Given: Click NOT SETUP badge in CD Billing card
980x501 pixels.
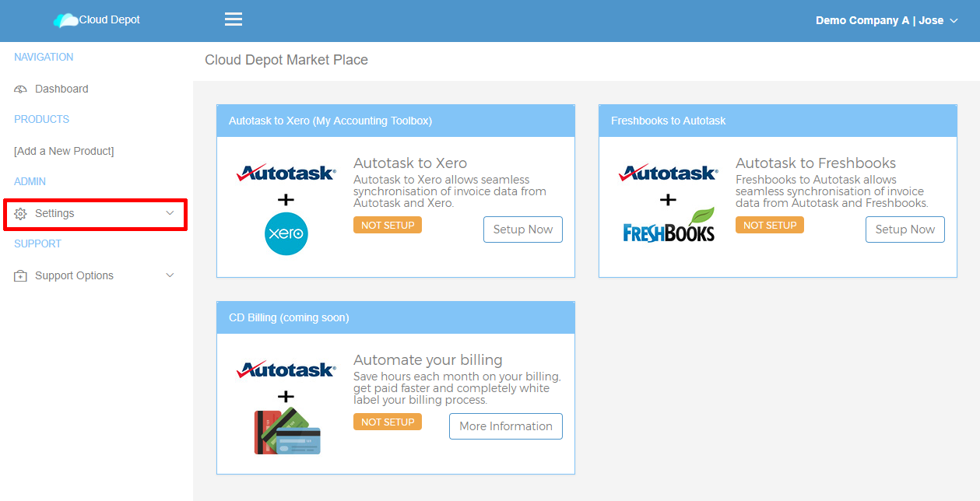Looking at the screenshot, I should point(388,422).
